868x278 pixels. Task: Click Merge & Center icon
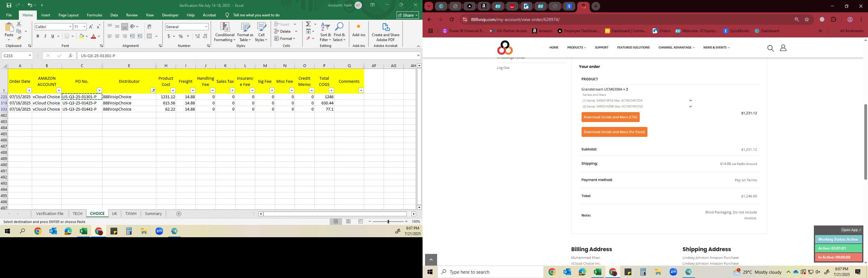150,36
